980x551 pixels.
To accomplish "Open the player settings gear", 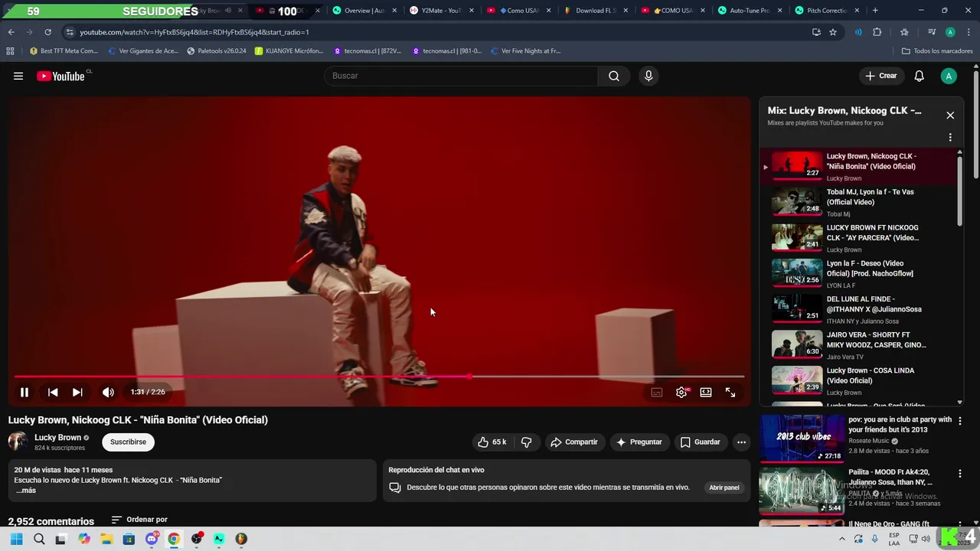I will pos(681,392).
